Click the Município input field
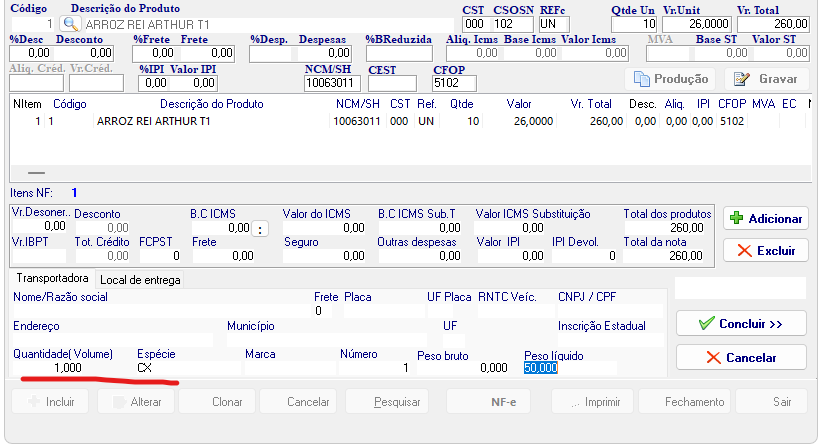 [327, 340]
